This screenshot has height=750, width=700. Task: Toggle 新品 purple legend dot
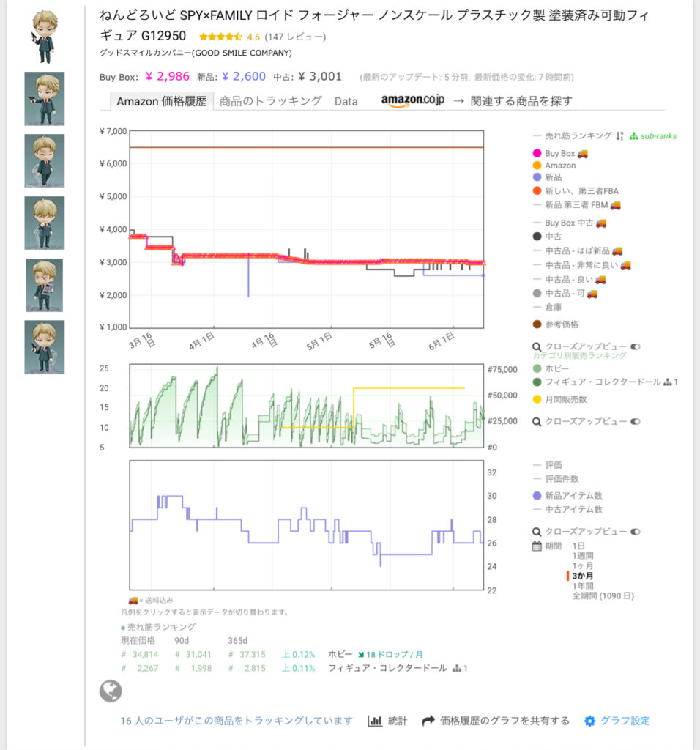537,177
